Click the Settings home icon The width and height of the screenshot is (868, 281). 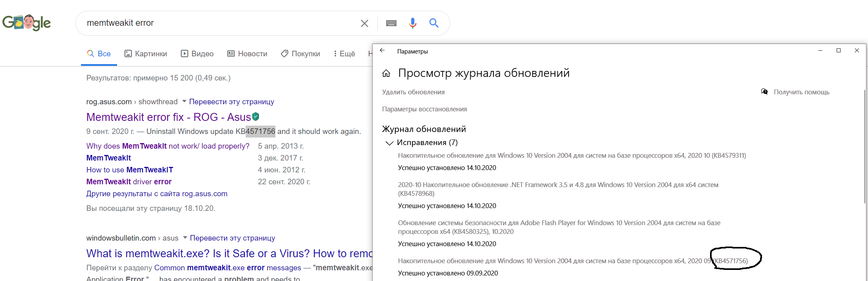[x=386, y=73]
